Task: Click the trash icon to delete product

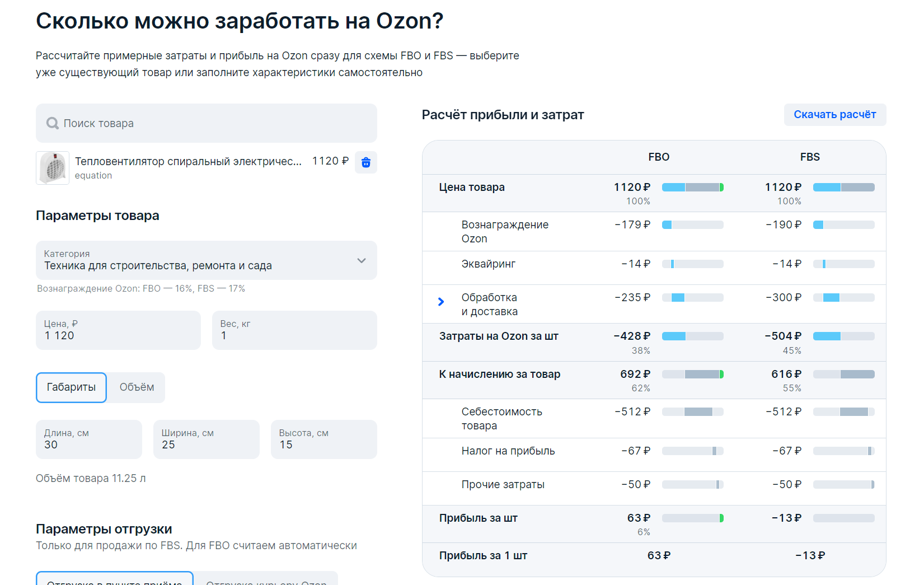Action: 365,162
